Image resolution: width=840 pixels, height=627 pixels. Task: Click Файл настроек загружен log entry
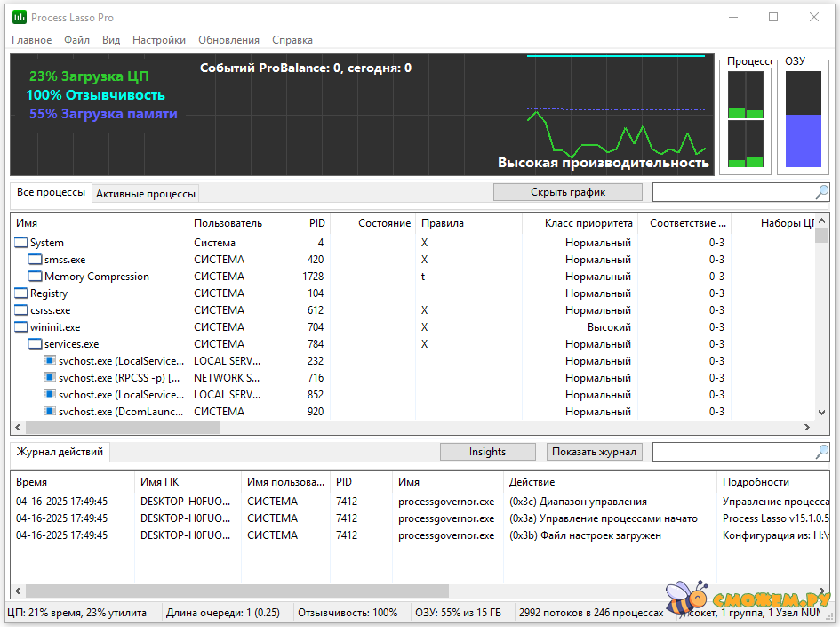tap(585, 535)
